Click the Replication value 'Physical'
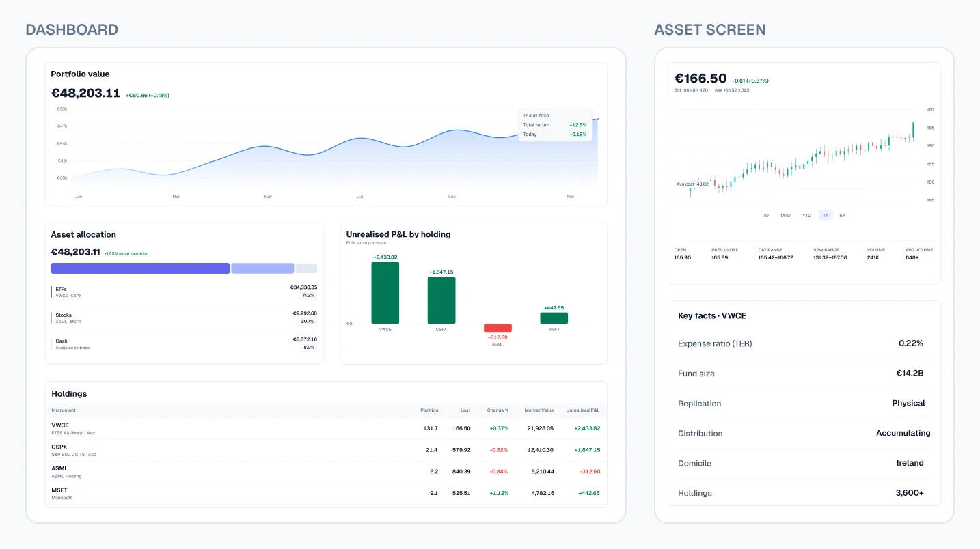980x549 pixels. [908, 403]
